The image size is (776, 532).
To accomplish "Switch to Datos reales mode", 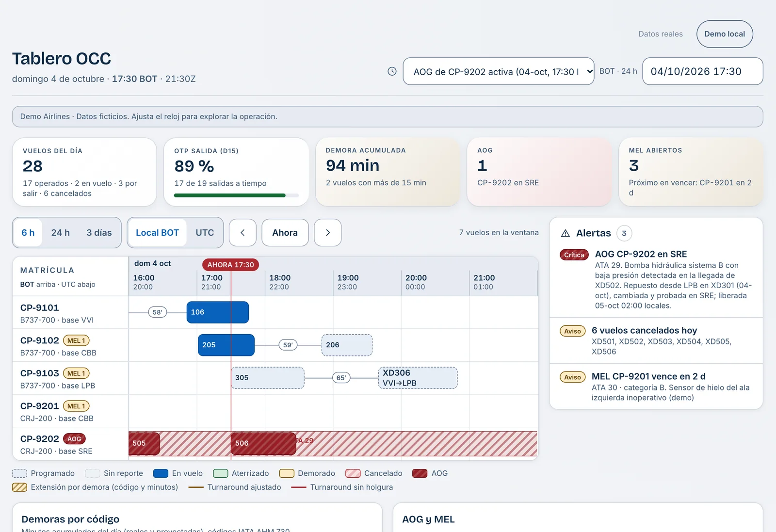I will (661, 34).
